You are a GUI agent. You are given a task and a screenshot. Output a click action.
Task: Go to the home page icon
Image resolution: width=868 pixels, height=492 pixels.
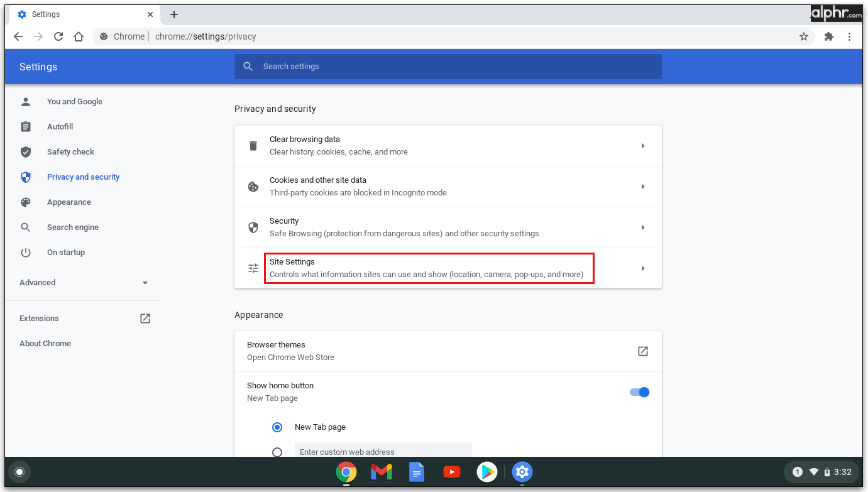click(x=79, y=36)
